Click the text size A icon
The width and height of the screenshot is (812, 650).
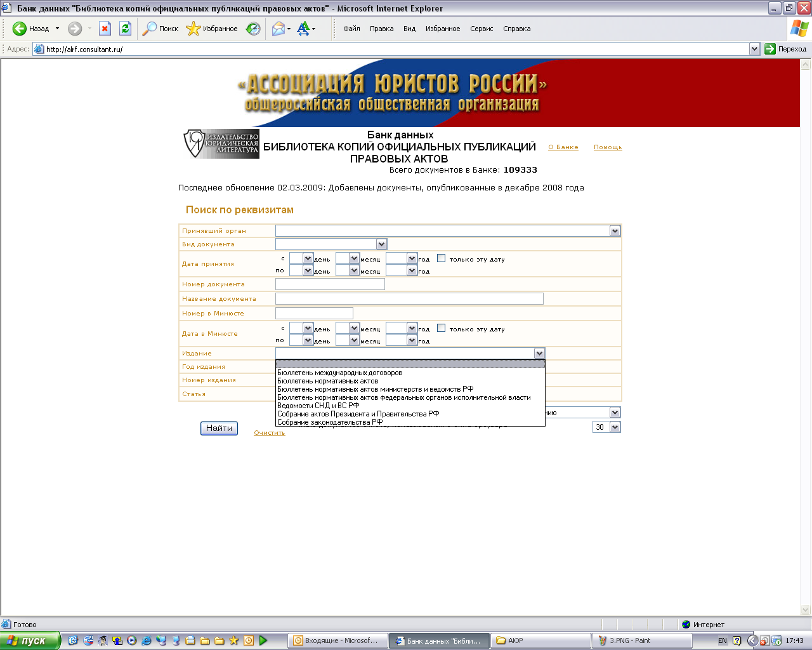pyautogui.click(x=303, y=29)
